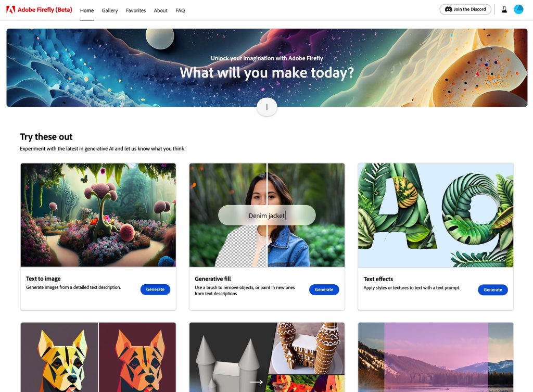Open the user profile avatar
533x392 pixels.
(518, 9)
